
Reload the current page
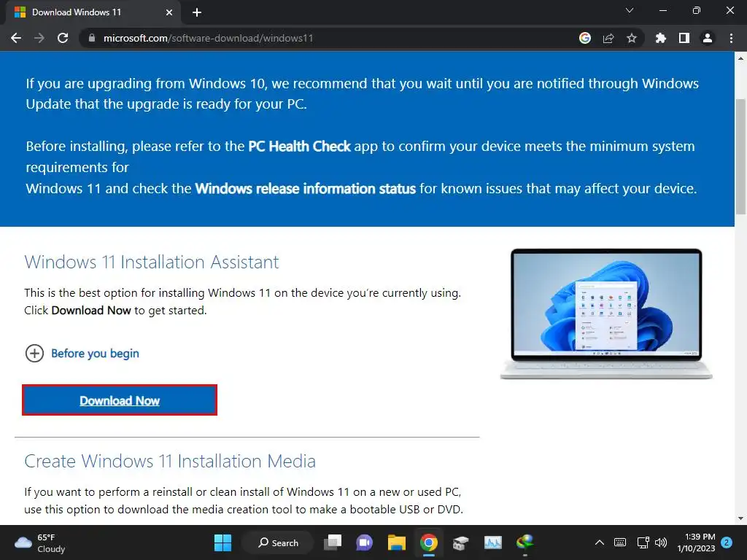point(63,38)
